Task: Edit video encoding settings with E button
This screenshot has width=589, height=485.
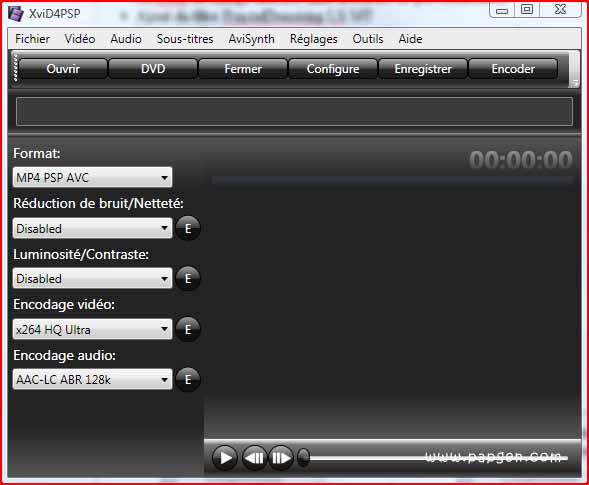Action: [188, 329]
